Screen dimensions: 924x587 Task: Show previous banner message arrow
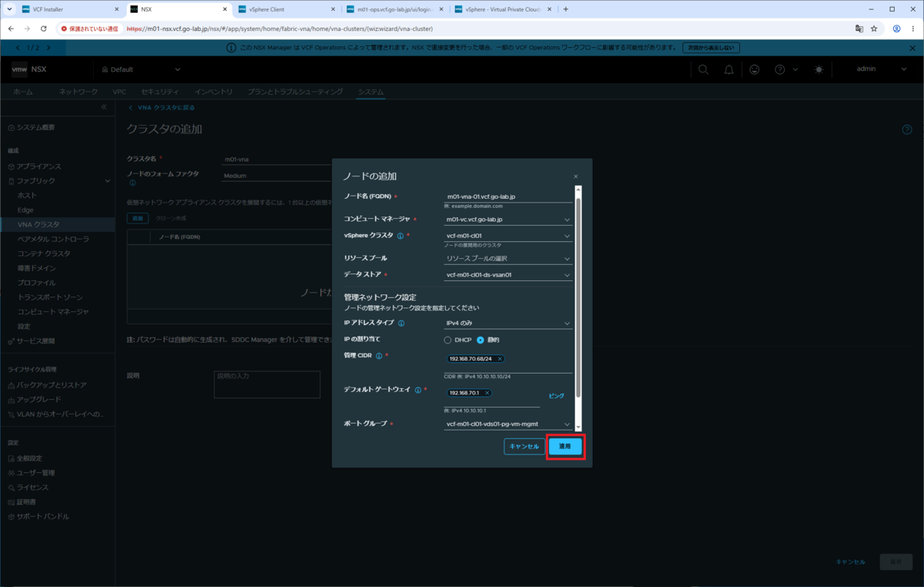click(x=18, y=48)
